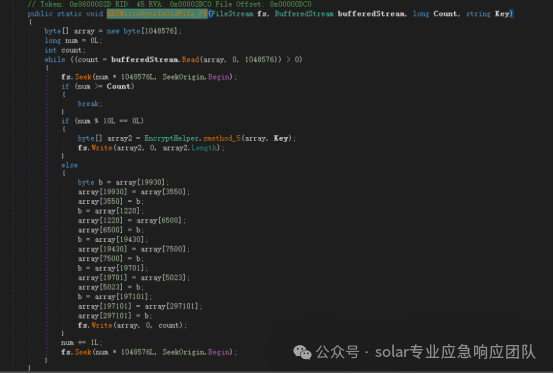
Task: Click SeekOrigin.Begin in the last line
Action: pyautogui.click(x=196, y=352)
